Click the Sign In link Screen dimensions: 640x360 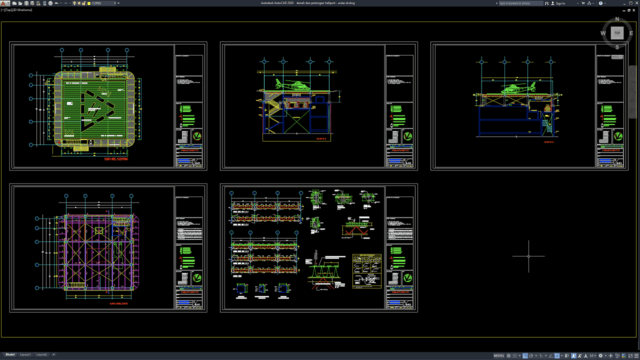tap(560, 3)
